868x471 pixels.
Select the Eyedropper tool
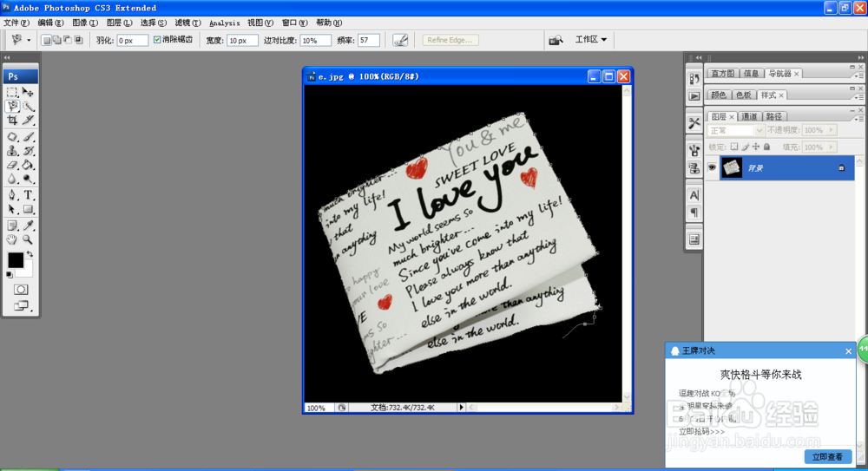pyautogui.click(x=29, y=226)
